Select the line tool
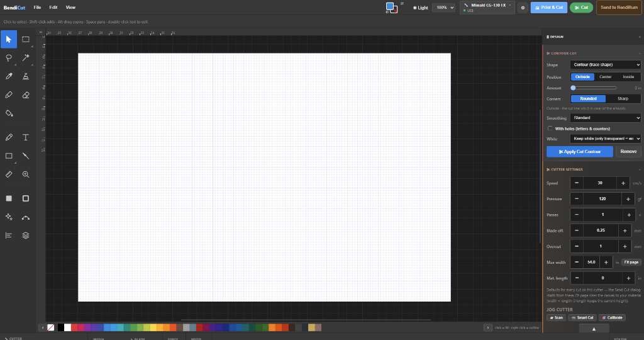Viewport: 644px width, 340px height. (25, 156)
